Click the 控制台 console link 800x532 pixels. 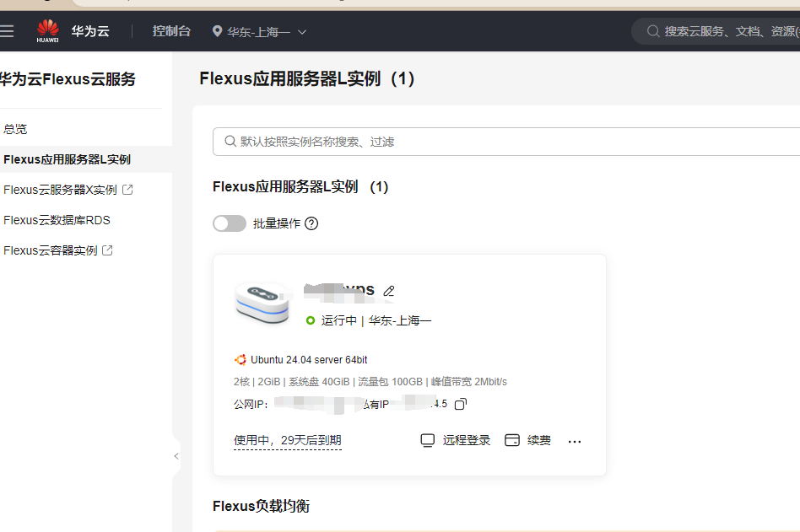(171, 31)
